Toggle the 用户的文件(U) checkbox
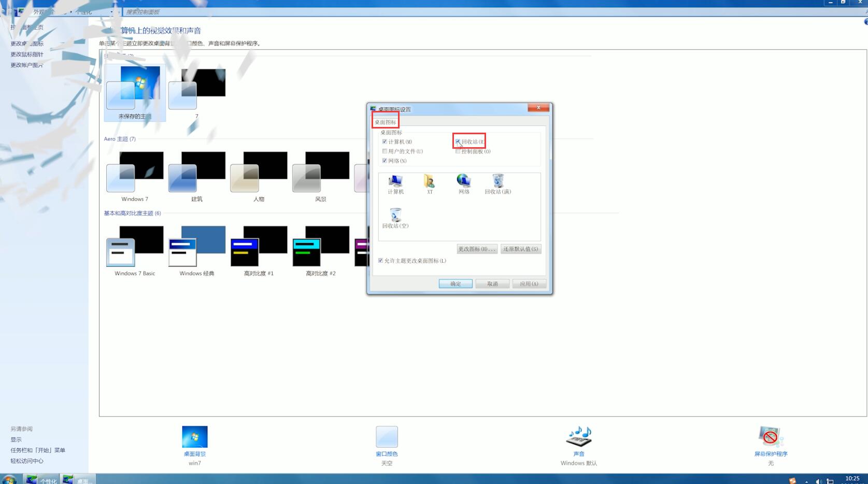Screen dimensions: 868x484 385,151
